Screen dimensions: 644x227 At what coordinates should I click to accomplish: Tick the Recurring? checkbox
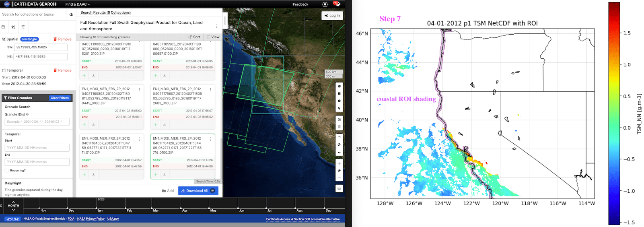pyautogui.click(x=6, y=170)
